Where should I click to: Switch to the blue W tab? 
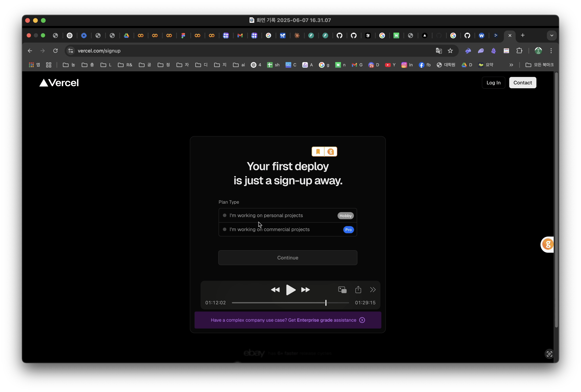pos(481,35)
